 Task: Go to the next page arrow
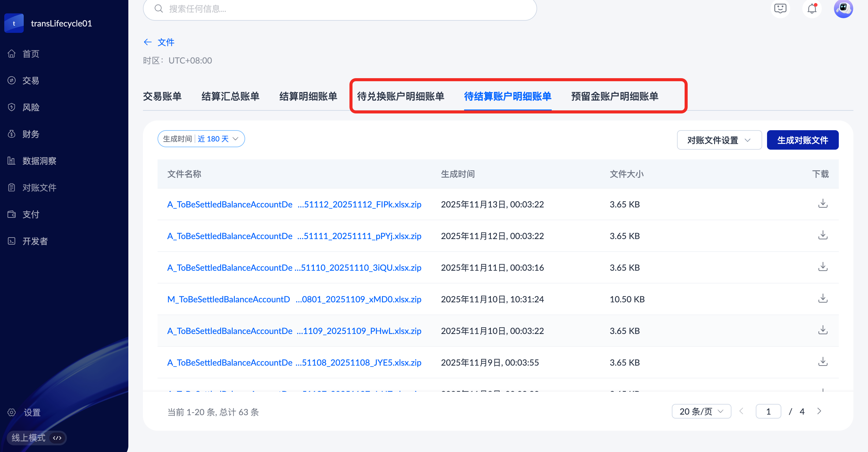[819, 411]
